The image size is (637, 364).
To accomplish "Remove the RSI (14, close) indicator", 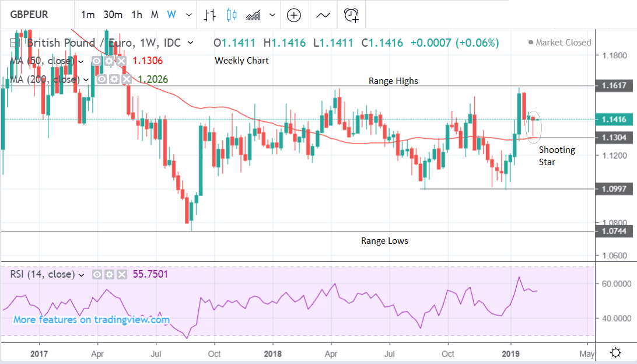I will pos(122,275).
